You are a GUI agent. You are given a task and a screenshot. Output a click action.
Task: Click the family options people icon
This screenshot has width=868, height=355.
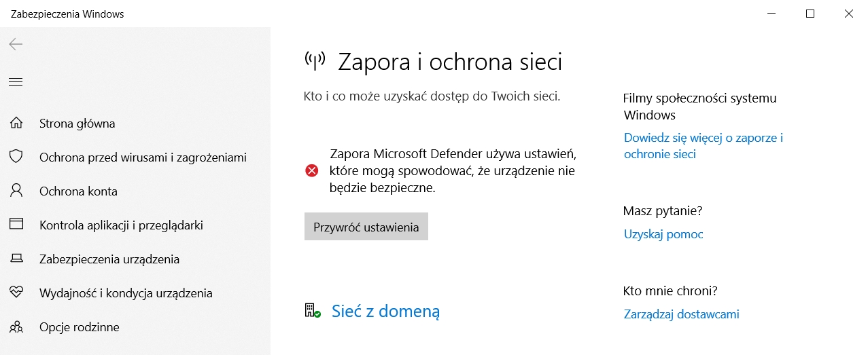coord(16,326)
